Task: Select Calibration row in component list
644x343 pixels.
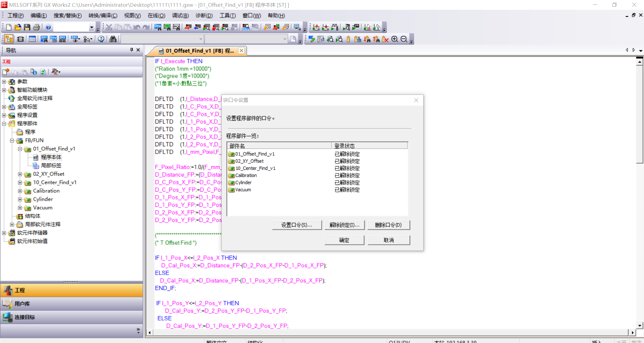Action: 246,175
